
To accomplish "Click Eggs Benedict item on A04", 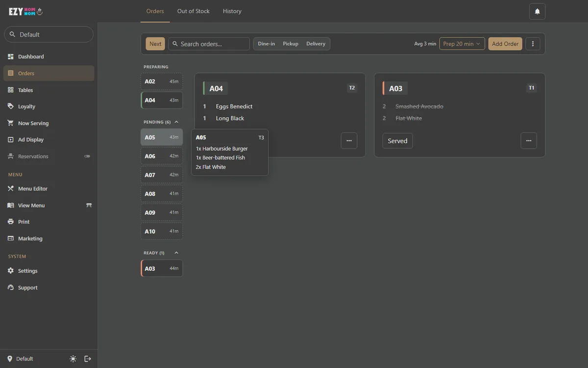I will click(x=234, y=106).
